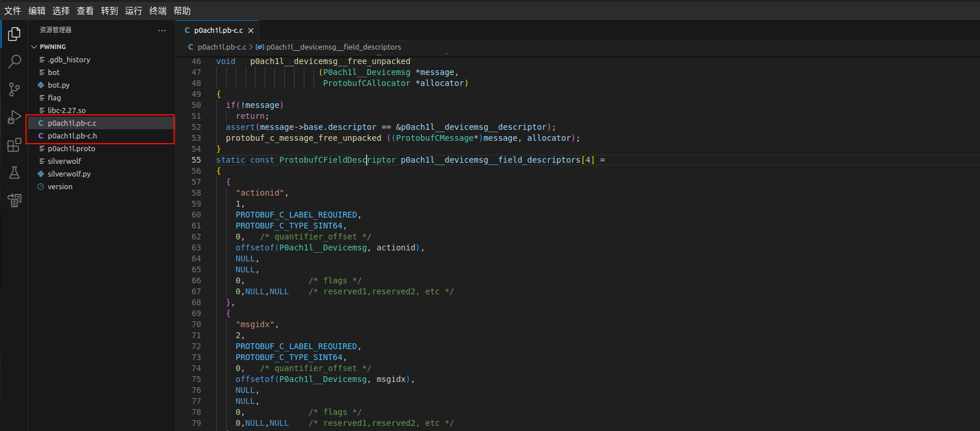Open the version file

[x=101, y=186]
